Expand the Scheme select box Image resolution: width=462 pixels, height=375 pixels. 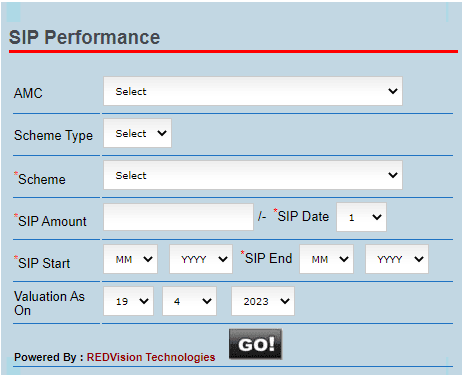coord(253,175)
